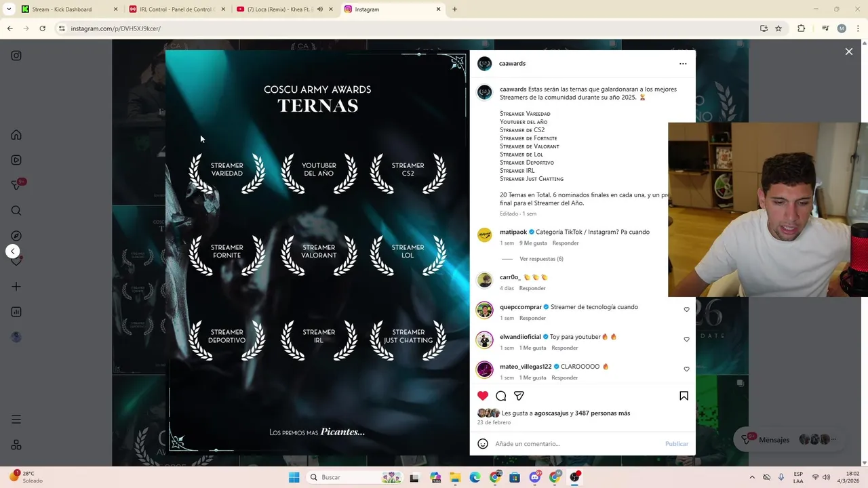Expand 'Ver respuestas (6)' replies
Viewport: 868px width, 488px height.
(x=541, y=259)
